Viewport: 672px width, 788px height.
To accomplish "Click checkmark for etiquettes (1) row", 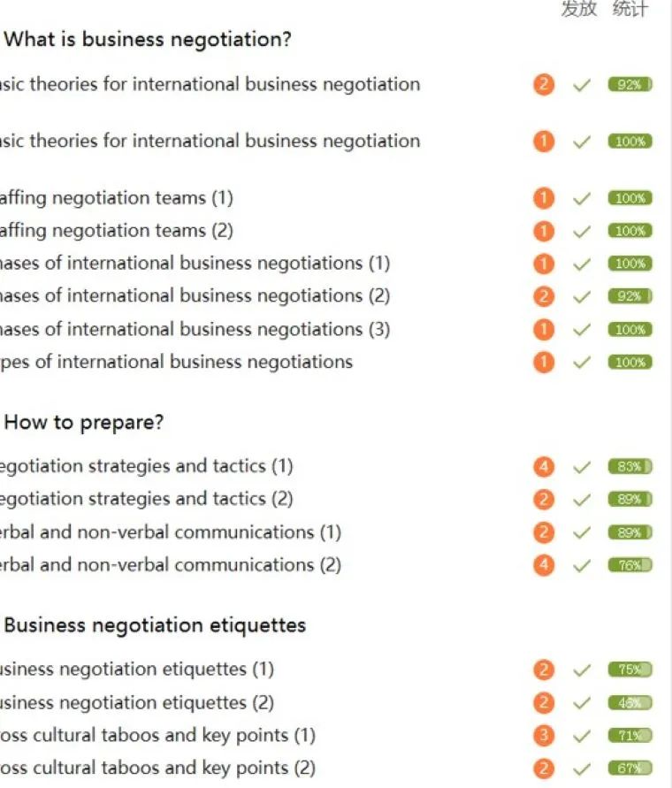I will click(x=582, y=669).
